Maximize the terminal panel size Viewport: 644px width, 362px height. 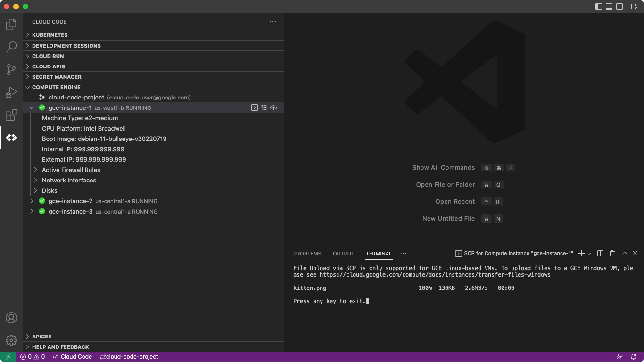tap(625, 254)
